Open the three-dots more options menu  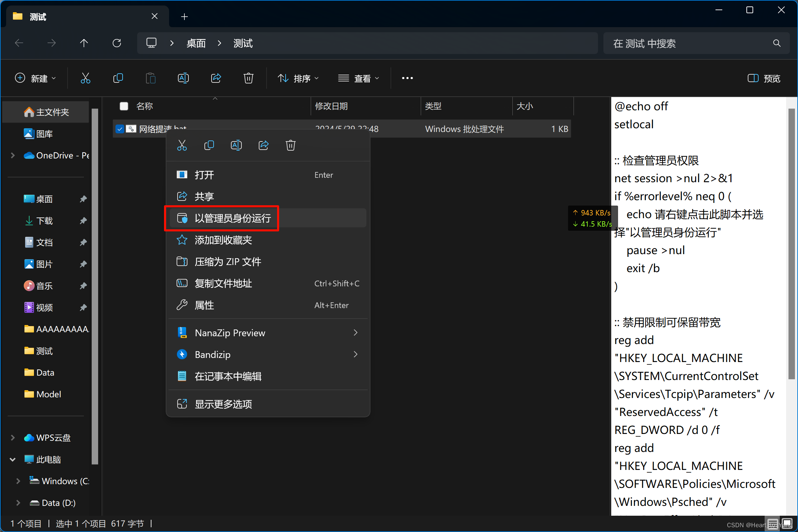point(407,78)
